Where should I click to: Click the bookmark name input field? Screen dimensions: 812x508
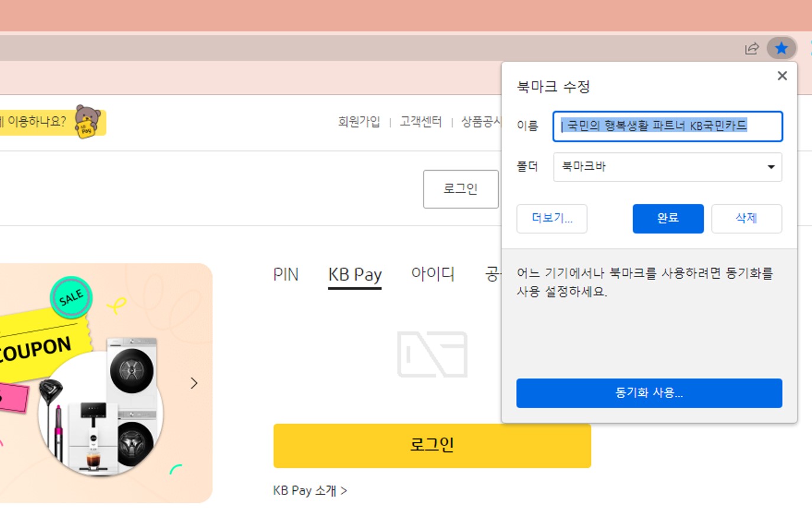click(668, 126)
